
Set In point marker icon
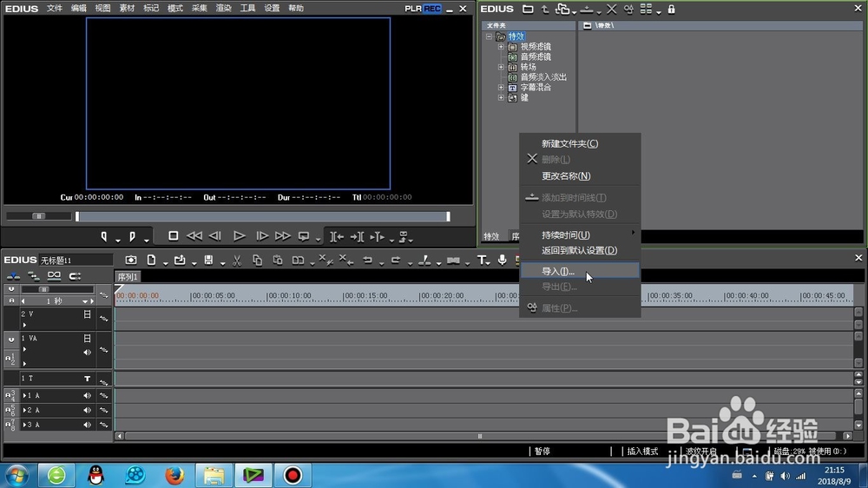tap(103, 237)
